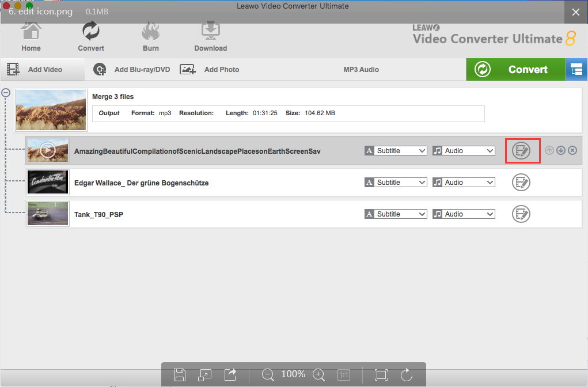The height and width of the screenshot is (387, 588).
Task: Open the Home tab
Action: pos(31,37)
